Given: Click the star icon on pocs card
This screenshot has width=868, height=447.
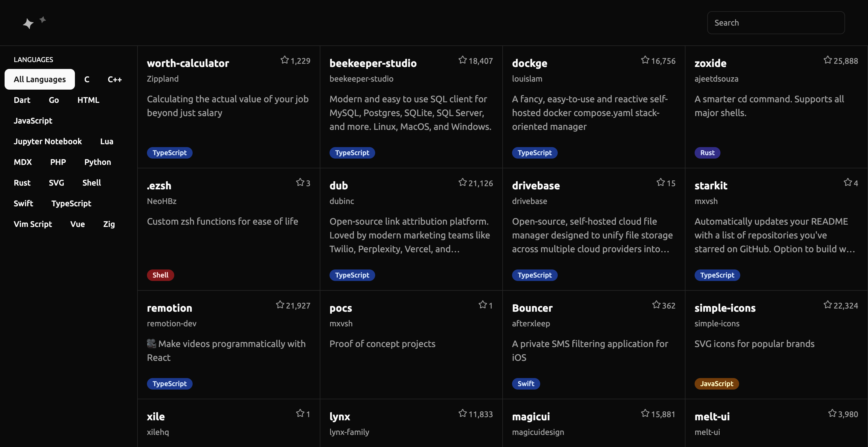Looking at the screenshot, I should 483,305.
